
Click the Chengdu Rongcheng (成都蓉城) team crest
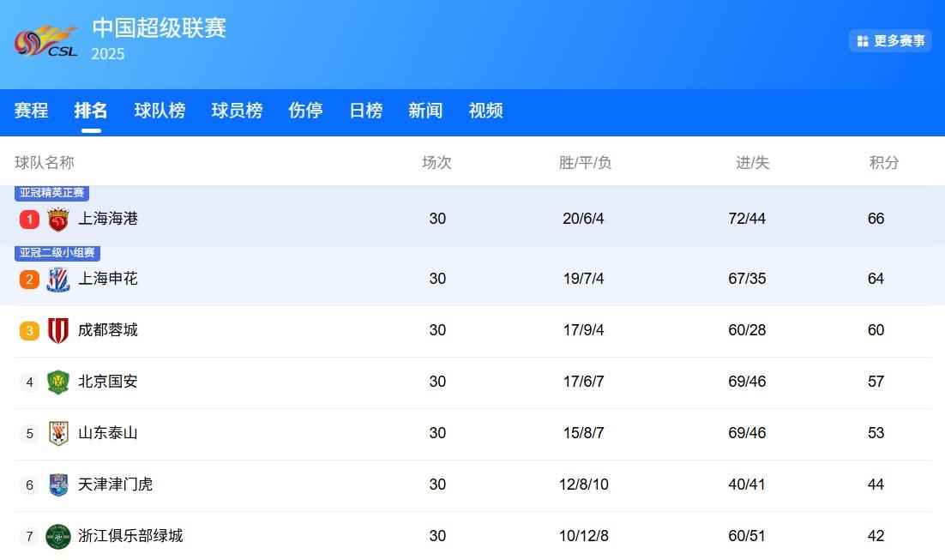point(58,331)
